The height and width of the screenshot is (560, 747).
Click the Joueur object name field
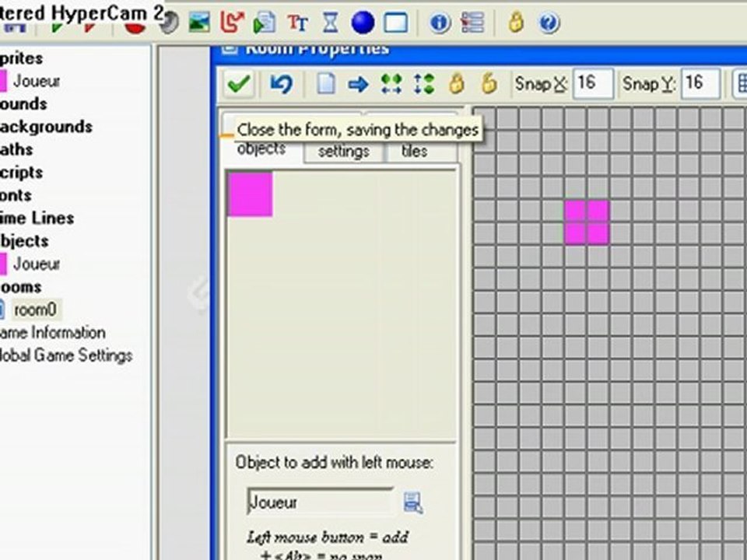click(320, 502)
